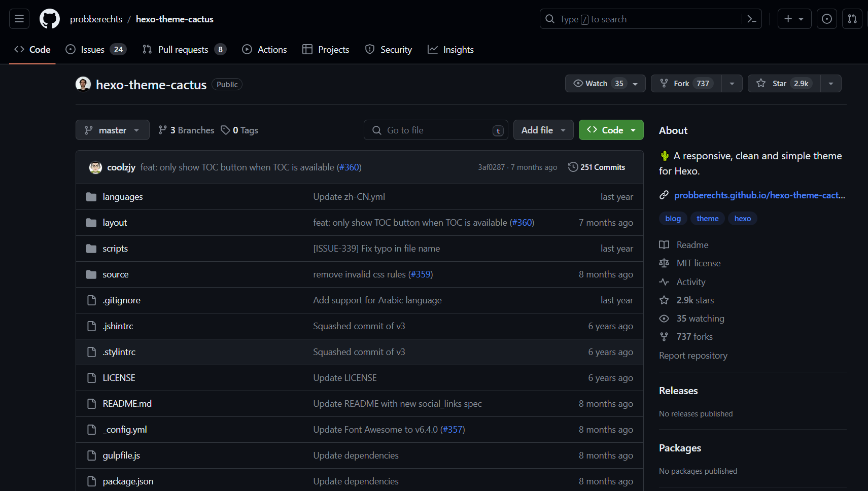
Task: Open the package.json file
Action: [128, 481]
